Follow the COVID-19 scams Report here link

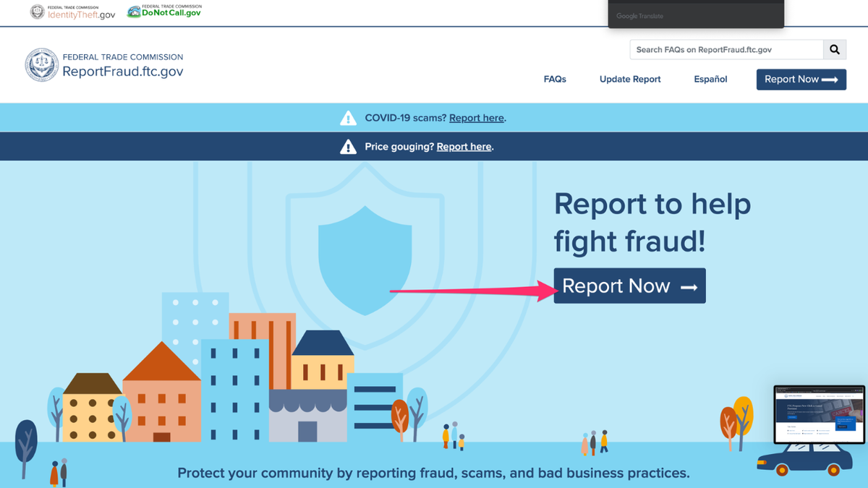point(476,118)
